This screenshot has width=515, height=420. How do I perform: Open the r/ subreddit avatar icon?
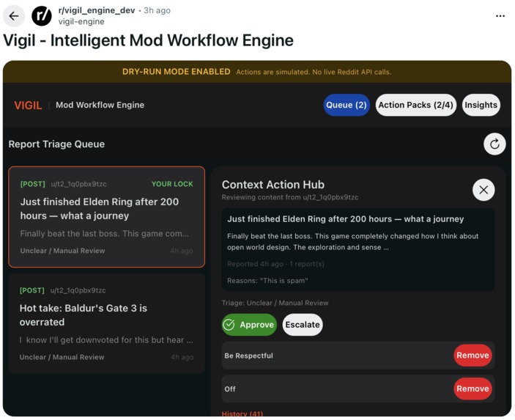(42, 16)
